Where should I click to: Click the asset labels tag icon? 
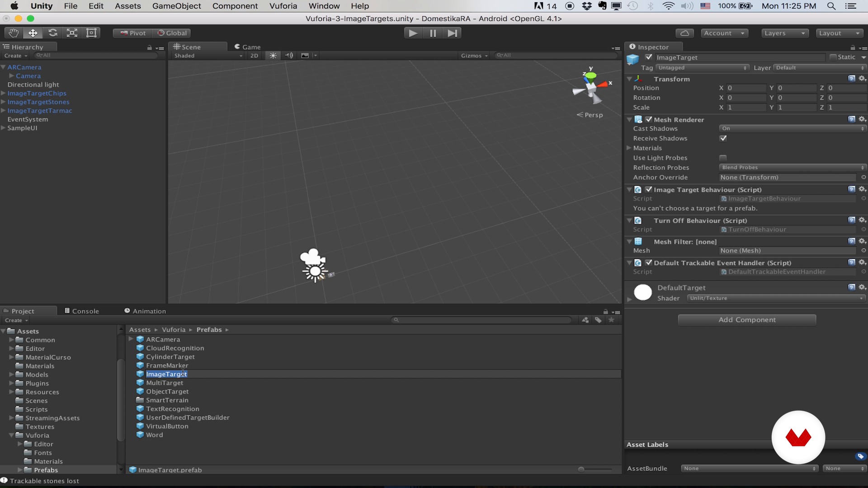click(861, 456)
